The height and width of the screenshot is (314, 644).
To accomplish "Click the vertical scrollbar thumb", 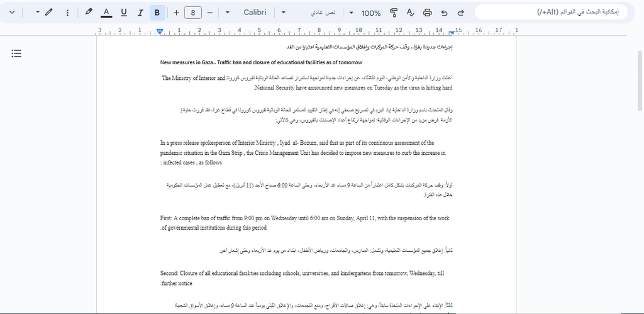I will (x=640, y=81).
